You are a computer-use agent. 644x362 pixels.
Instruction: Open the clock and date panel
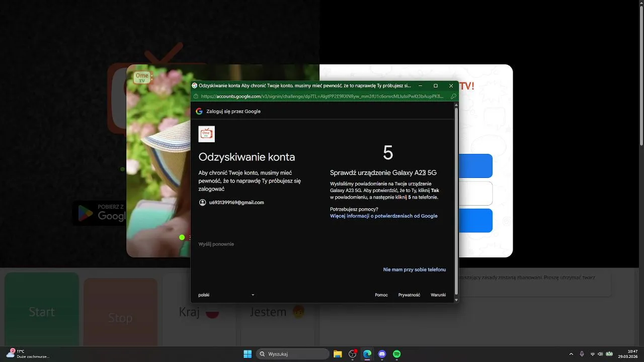629,354
